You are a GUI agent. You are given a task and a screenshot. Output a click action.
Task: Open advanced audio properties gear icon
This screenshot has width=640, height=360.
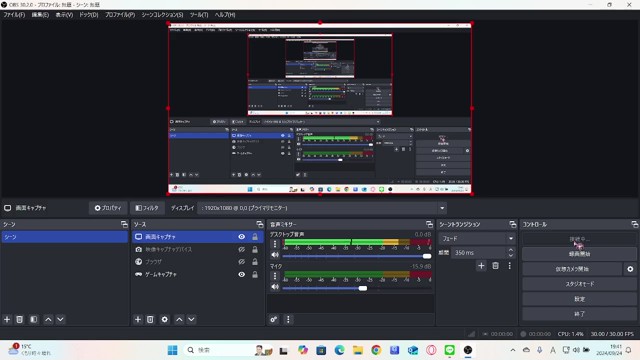(274, 319)
